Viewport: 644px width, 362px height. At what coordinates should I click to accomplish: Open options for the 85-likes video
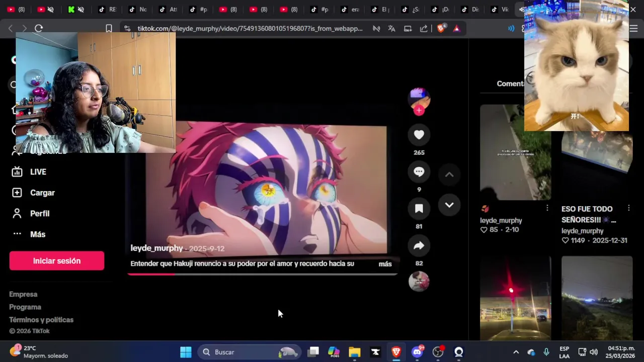(547, 208)
